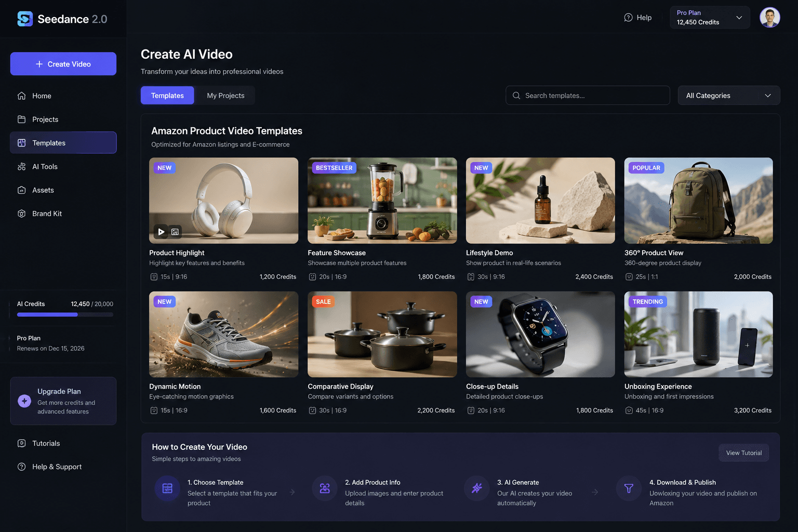Screen dimensions: 798x532
Task: Click the Projects folder icon
Action: (21, 119)
